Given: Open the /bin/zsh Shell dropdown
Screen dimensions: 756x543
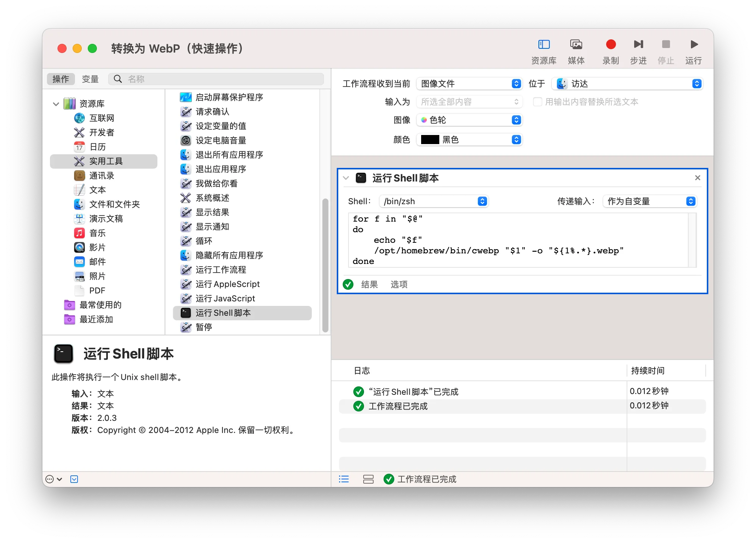Looking at the screenshot, I should [434, 201].
